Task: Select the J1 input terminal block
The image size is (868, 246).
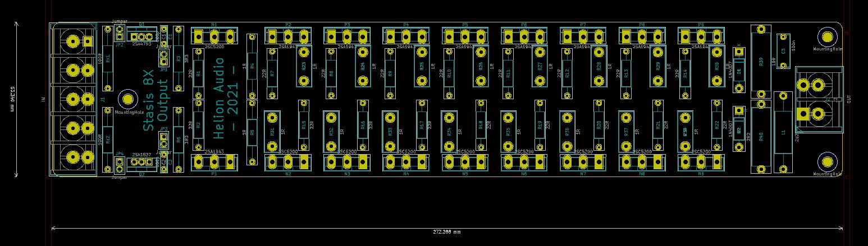Action: [73, 99]
